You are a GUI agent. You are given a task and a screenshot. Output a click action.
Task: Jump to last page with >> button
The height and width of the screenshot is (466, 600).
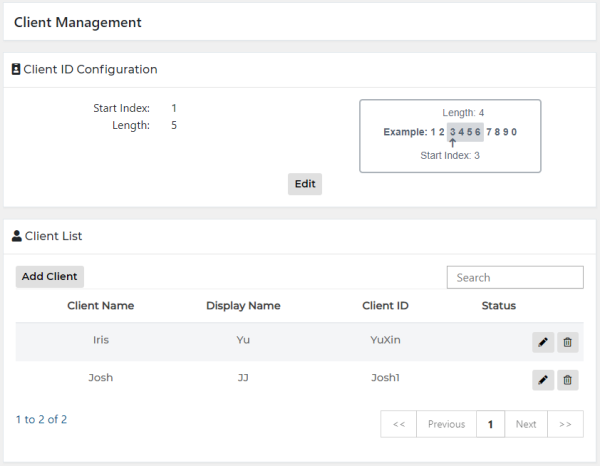click(x=565, y=424)
